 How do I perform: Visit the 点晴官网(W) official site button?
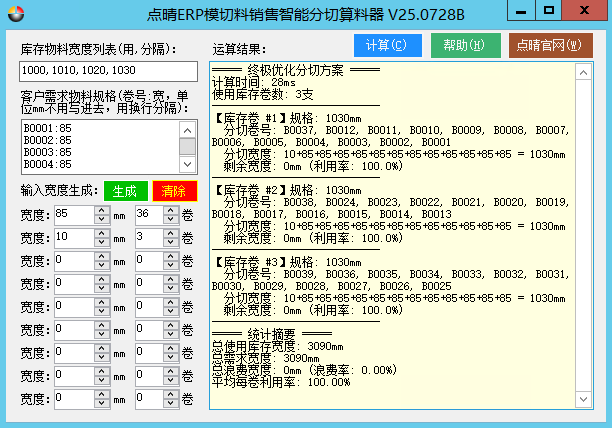coord(547,46)
